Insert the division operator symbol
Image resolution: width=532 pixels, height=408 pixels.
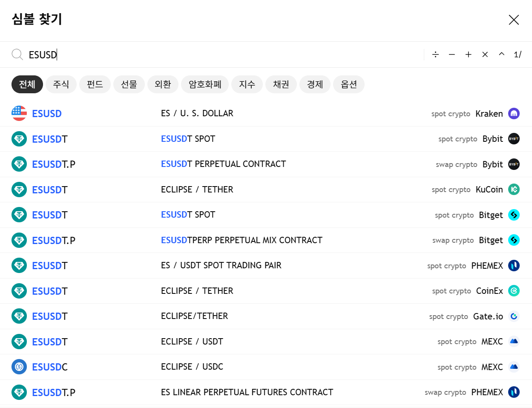tap(435, 55)
